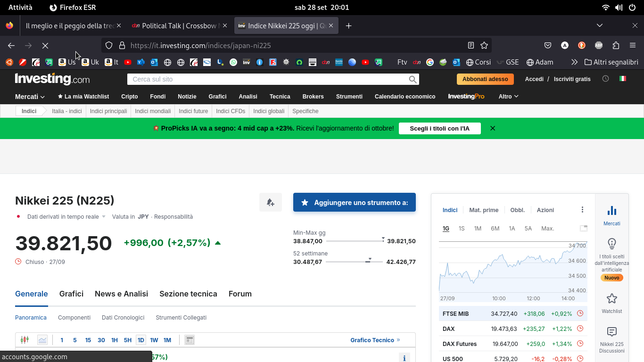This screenshot has height=362, width=644.
Task: Click the ABP adblock extension icon
Action: (599, 45)
